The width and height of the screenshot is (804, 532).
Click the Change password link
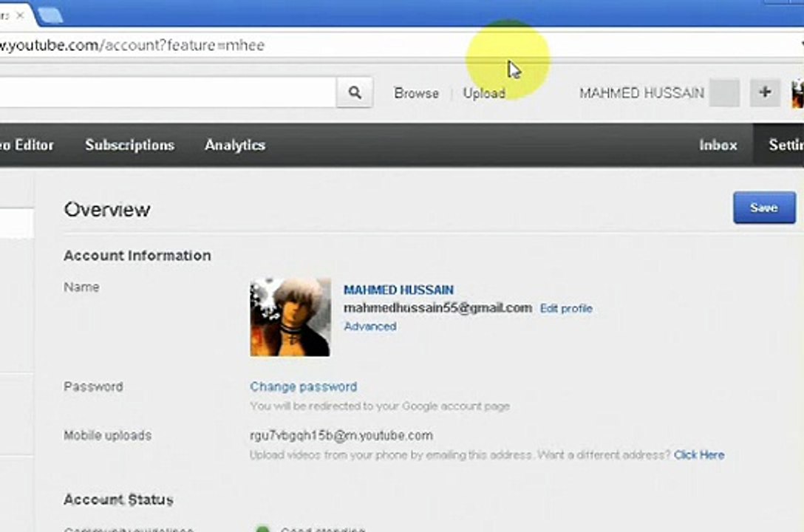(x=303, y=386)
